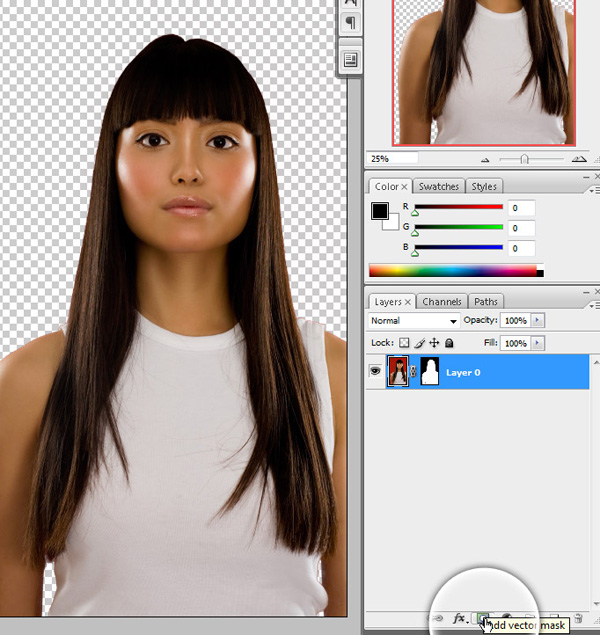Click the Opacity 100% field
Viewport: 600px width, 635px height.
click(x=516, y=320)
